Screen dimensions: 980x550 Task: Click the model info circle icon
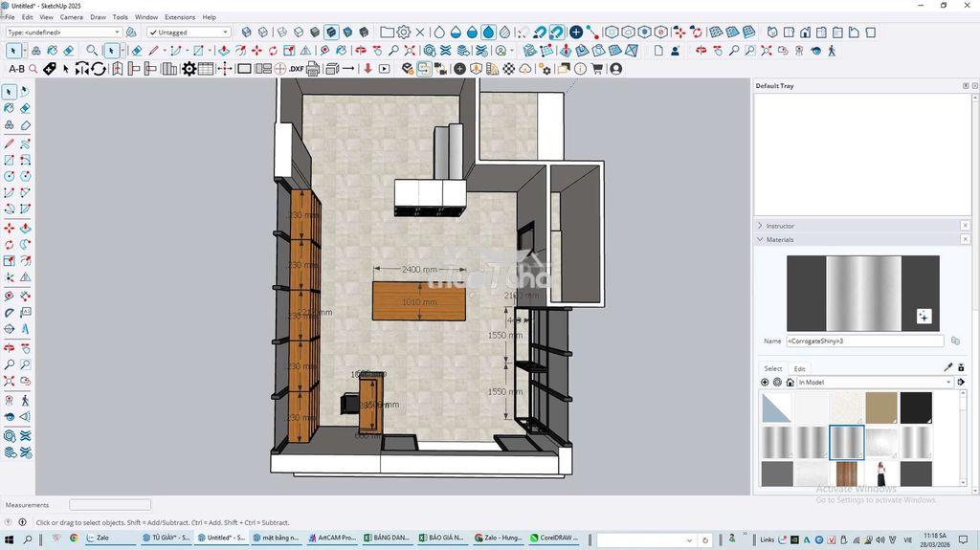[x=581, y=69]
